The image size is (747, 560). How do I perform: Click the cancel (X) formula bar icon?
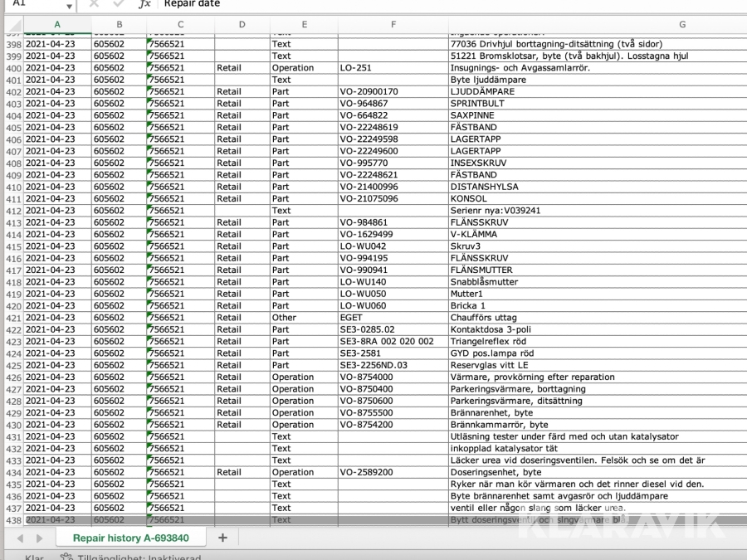coord(94,4)
